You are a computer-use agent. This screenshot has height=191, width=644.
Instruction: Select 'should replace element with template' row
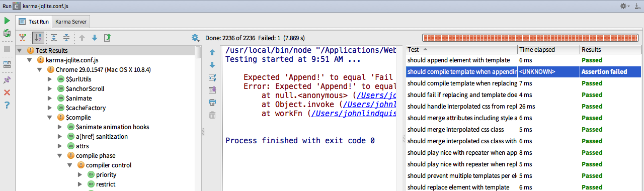point(523,187)
